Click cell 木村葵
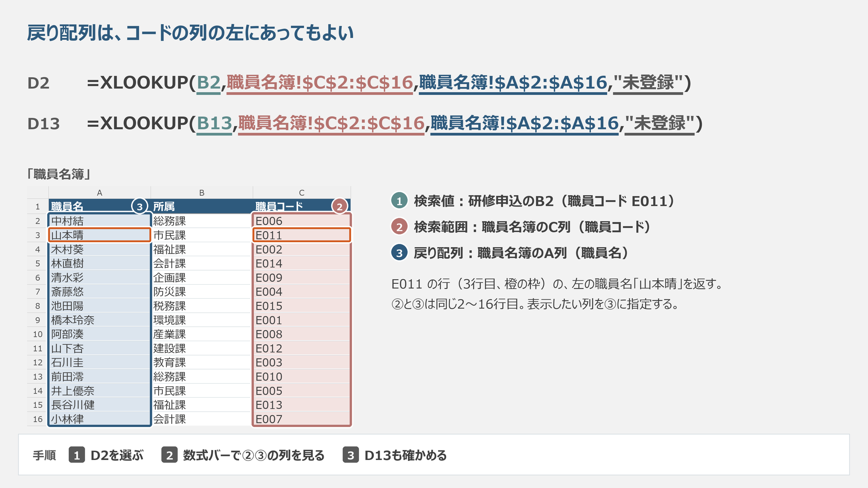The height and width of the screenshot is (488, 868). [x=99, y=249]
